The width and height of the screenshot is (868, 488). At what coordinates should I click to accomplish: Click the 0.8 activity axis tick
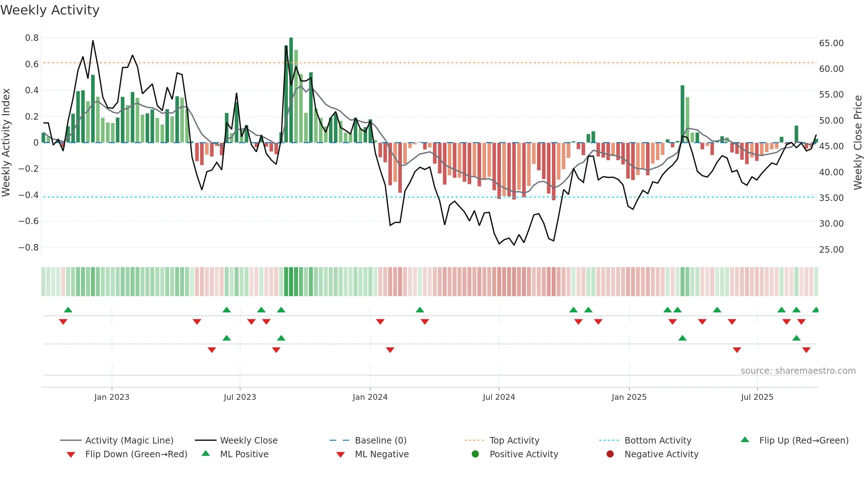[32, 38]
